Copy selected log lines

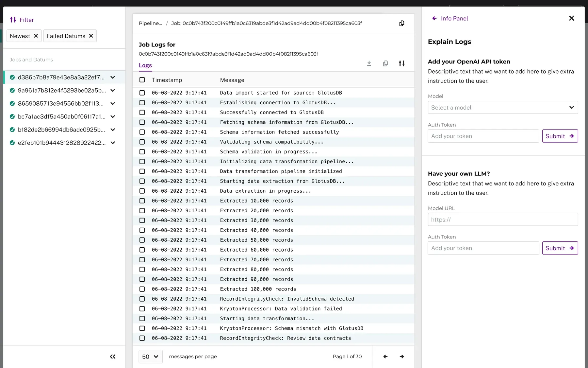coord(385,63)
